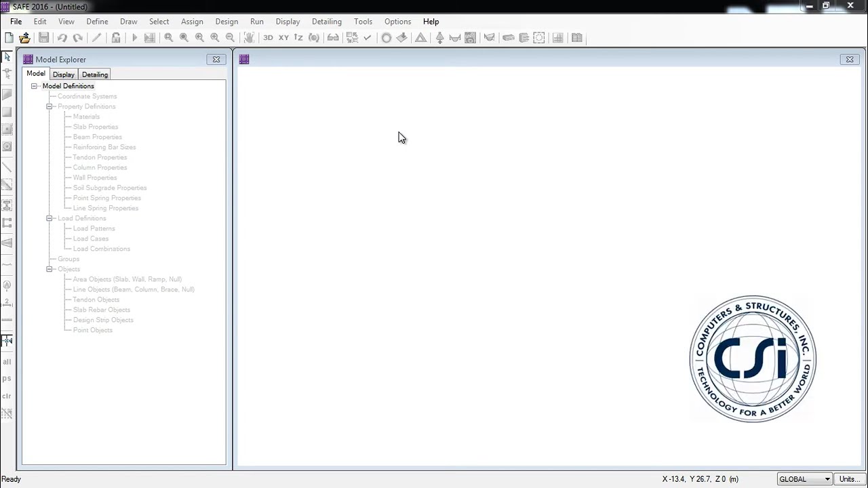Select Beam Properties in the tree
The image size is (868, 488).
pos(98,137)
